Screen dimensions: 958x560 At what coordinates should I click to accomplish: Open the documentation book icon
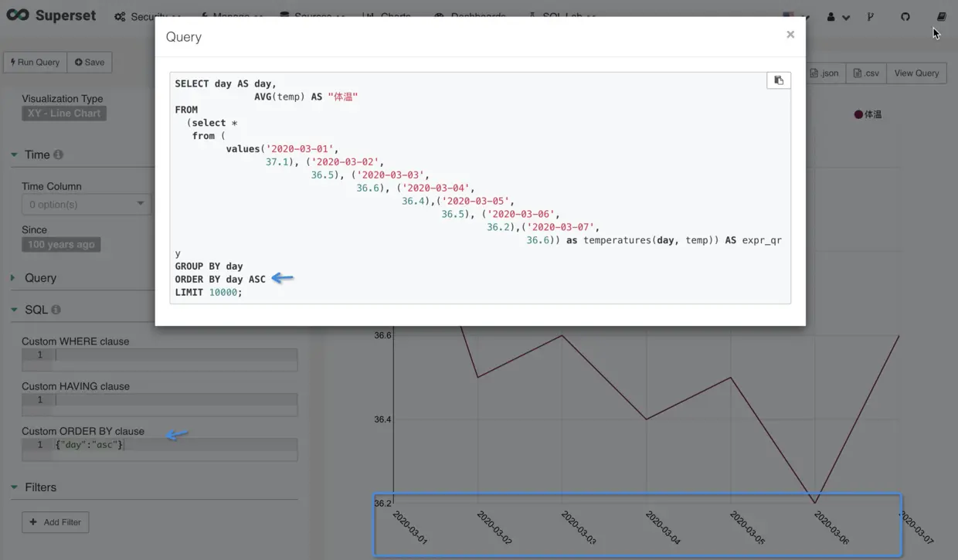pos(941,16)
